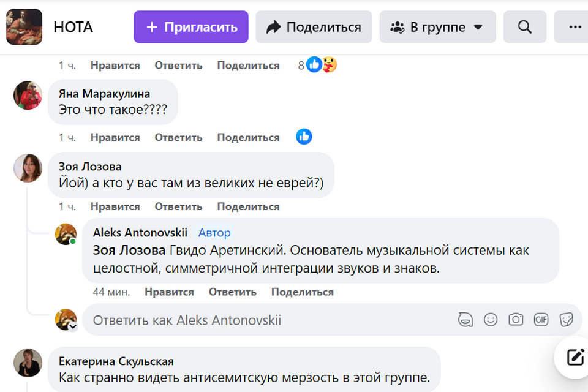Add a GIF to the reply
Image resolution: width=588 pixels, height=392 pixels.
click(541, 320)
